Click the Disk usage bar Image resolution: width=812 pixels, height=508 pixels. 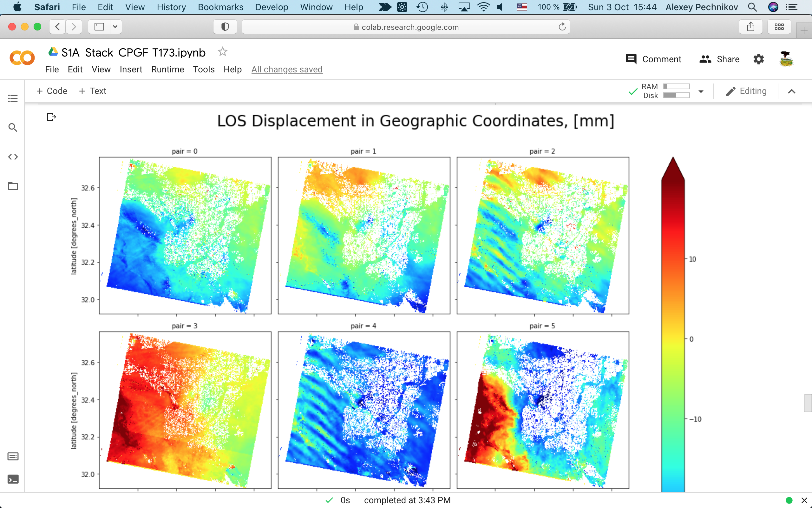click(677, 96)
